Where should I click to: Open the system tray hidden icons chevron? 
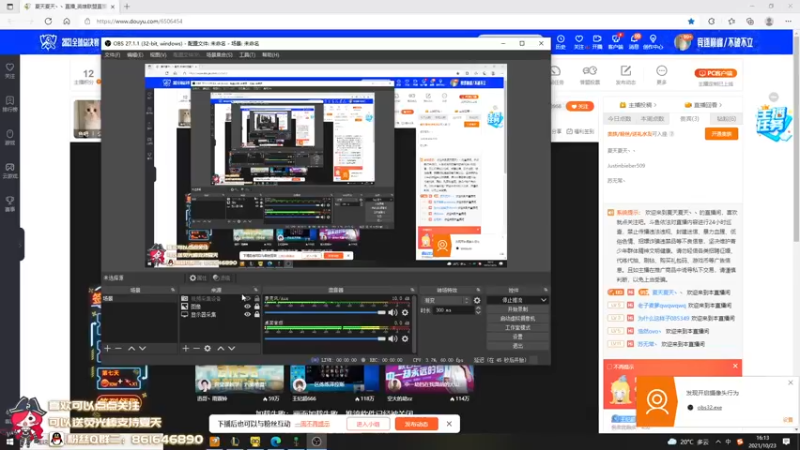coord(718,442)
